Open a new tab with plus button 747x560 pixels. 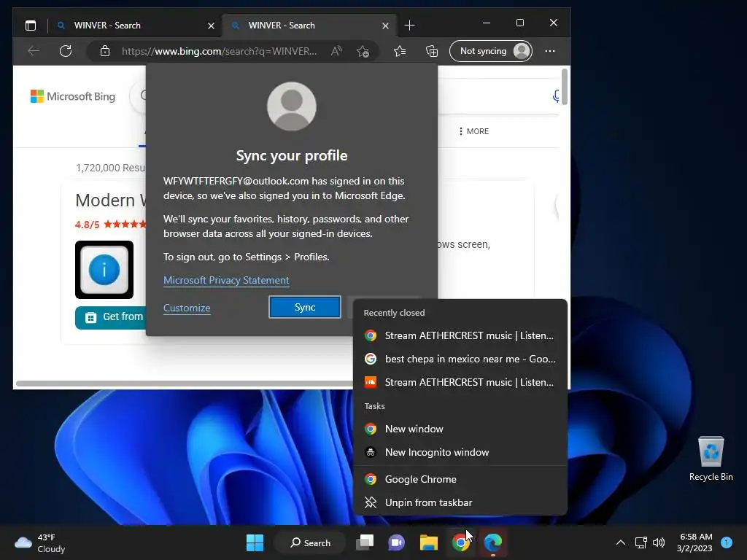[409, 26]
